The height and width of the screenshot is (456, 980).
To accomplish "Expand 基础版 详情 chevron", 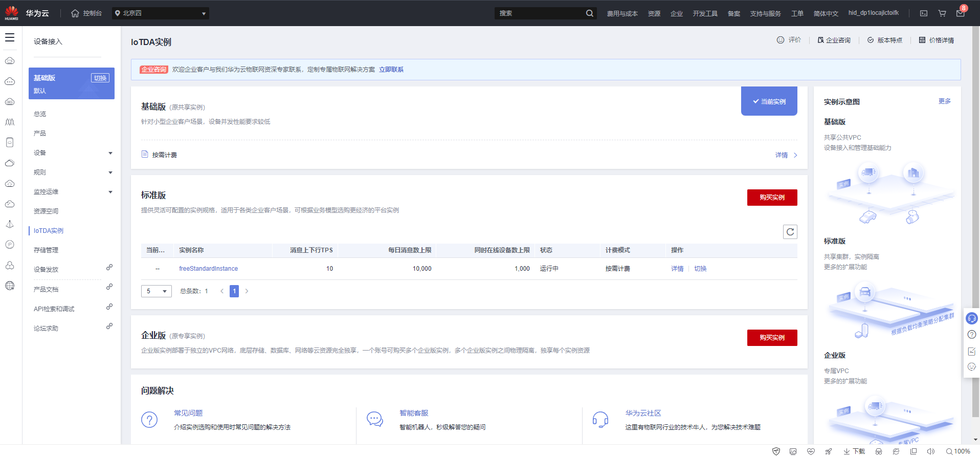I will coord(795,155).
